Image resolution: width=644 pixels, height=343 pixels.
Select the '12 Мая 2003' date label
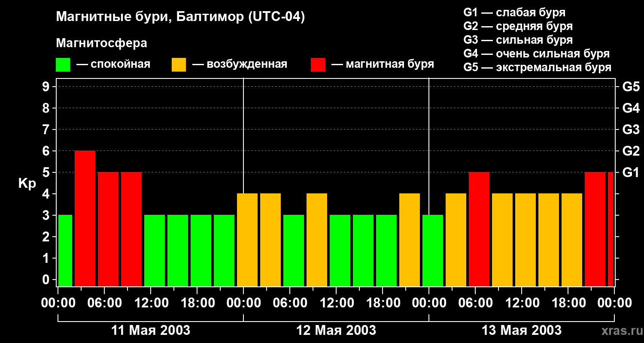(x=336, y=331)
